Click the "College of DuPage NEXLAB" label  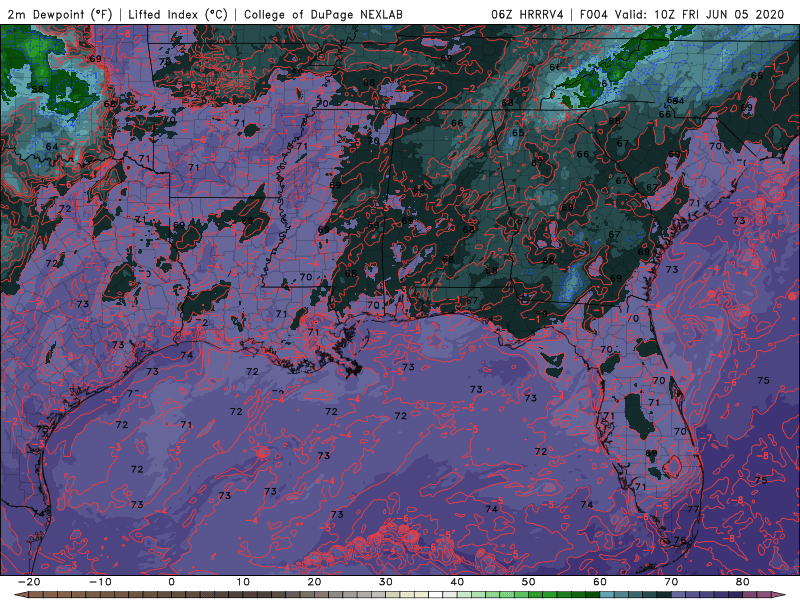point(323,14)
